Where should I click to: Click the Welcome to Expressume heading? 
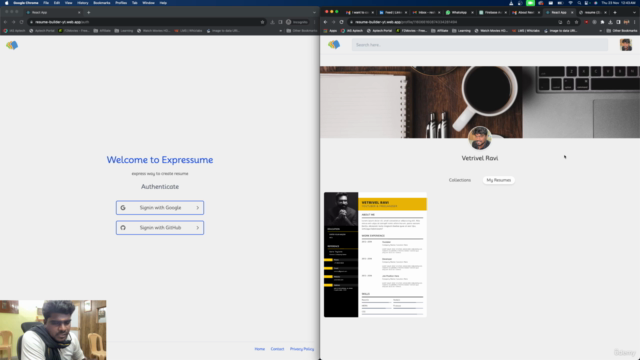pos(160,160)
